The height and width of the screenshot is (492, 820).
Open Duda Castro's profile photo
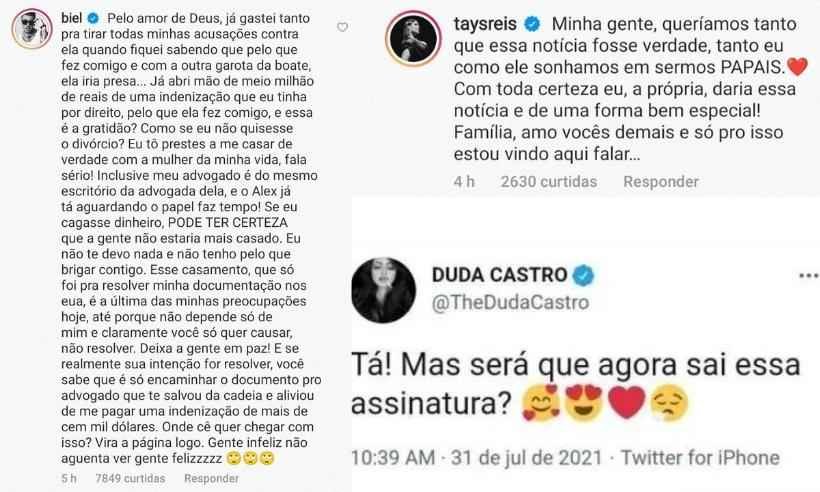point(383,290)
